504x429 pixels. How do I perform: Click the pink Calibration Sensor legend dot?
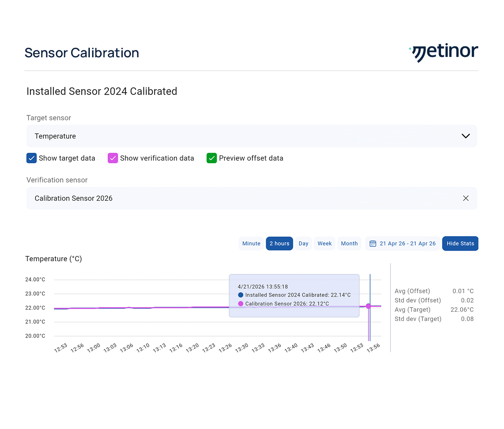[x=241, y=303]
